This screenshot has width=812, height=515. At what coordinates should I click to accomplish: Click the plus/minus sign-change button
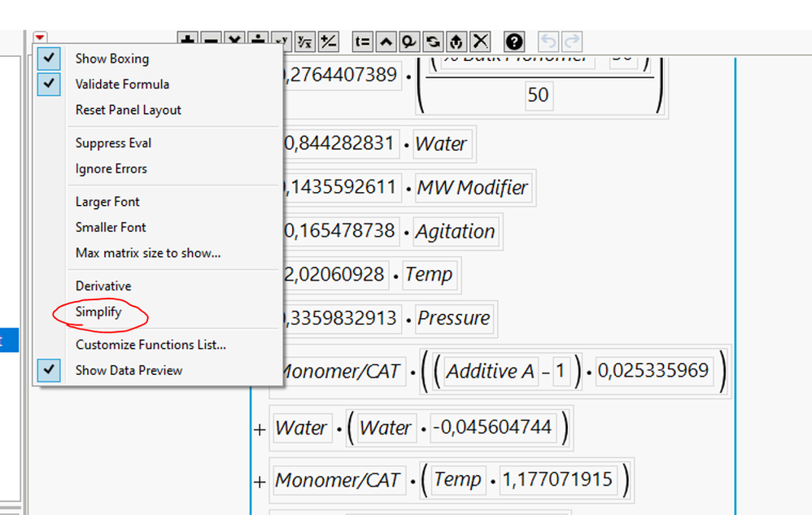click(x=328, y=41)
